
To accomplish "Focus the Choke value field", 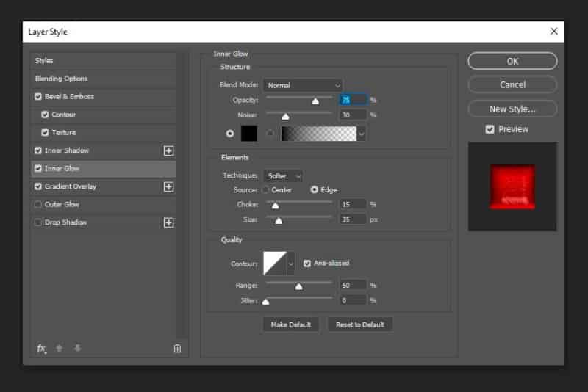I will (x=353, y=204).
